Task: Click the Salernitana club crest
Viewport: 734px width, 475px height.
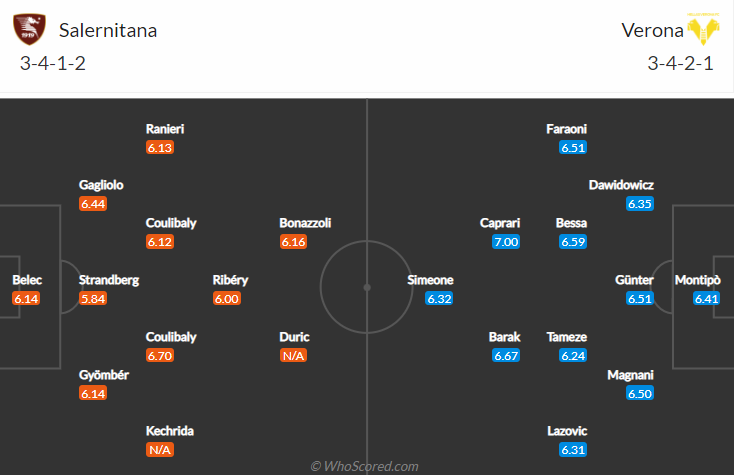Action: click(x=29, y=29)
